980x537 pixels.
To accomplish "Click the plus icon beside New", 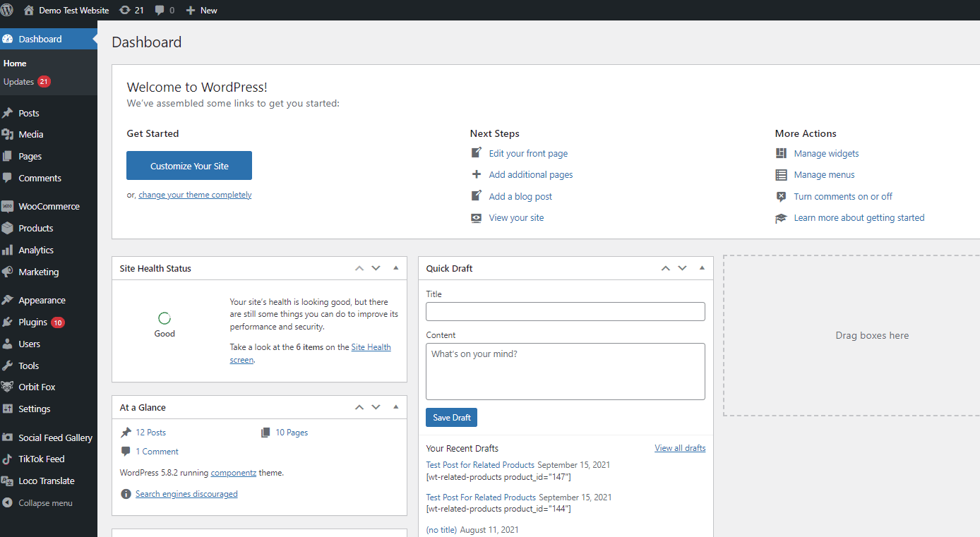I will (x=191, y=11).
